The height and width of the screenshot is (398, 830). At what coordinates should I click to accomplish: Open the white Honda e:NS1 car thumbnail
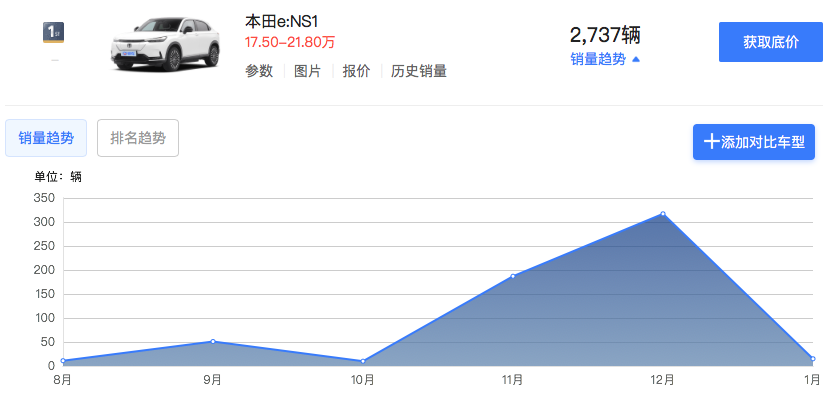[x=165, y=44]
